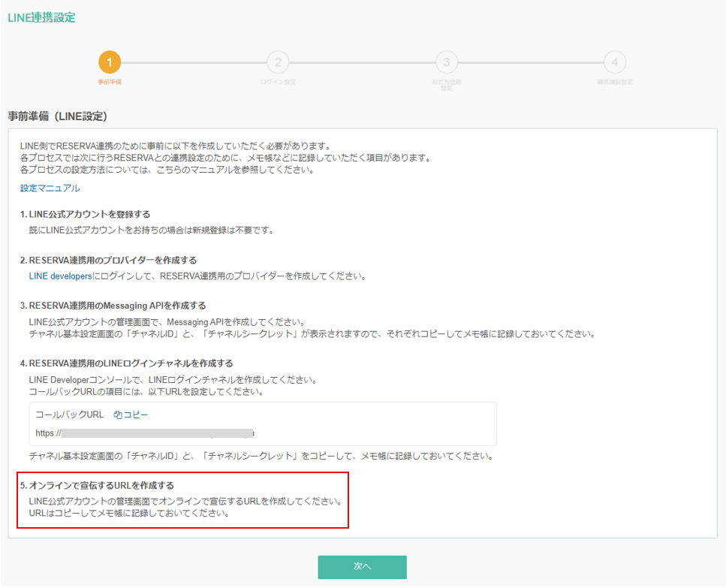
Task: Click the label under the step 4 circle
Action: (614, 82)
